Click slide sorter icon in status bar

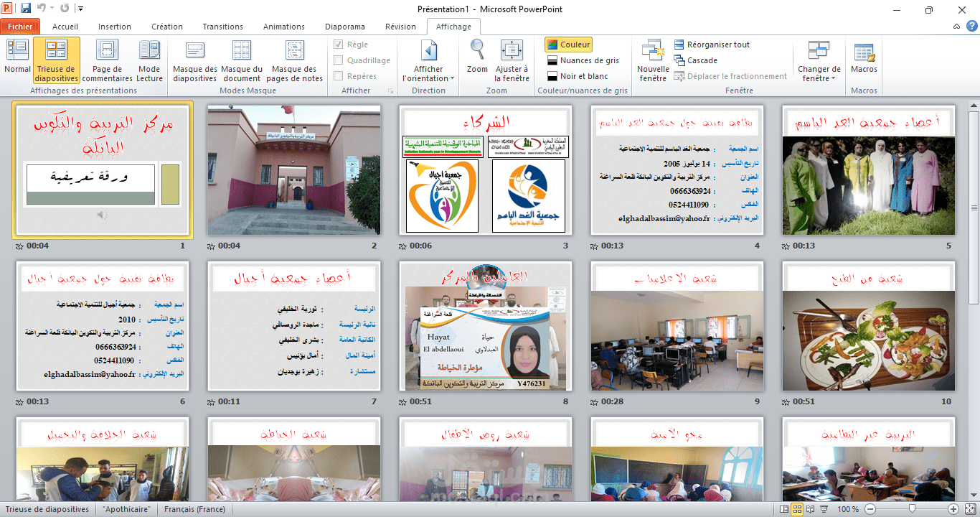(x=797, y=509)
